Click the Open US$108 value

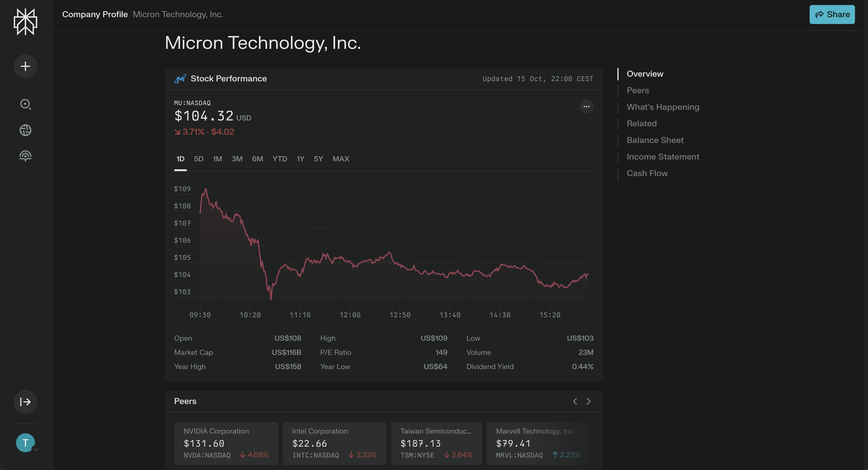tap(288, 338)
